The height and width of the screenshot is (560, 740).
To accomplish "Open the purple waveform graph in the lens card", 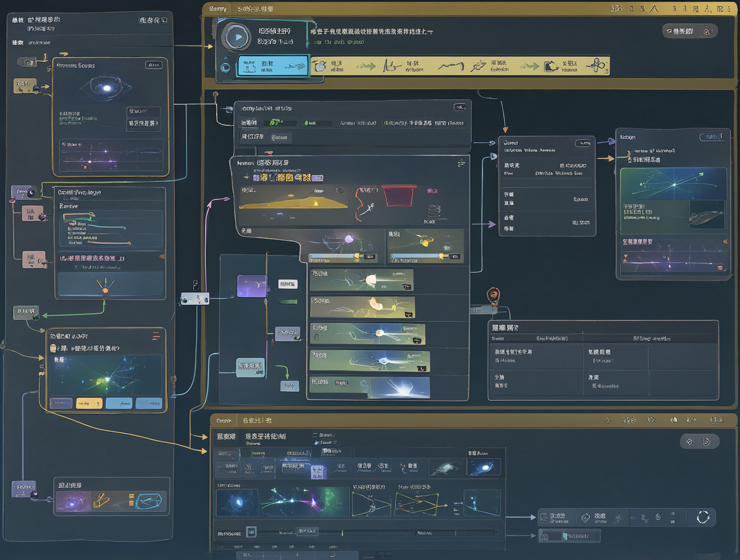I will (x=111, y=155).
